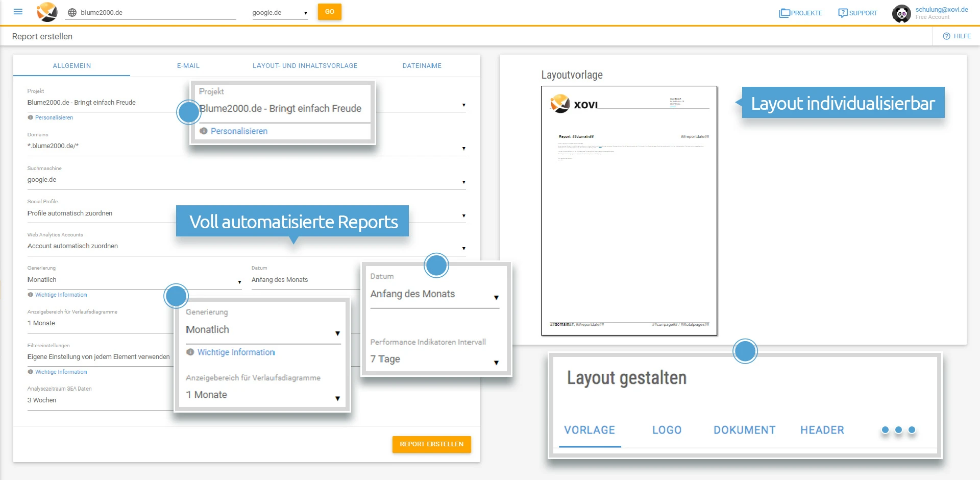This screenshot has height=480, width=980.
Task: Click the info icon next to Personalisieren
Action: 30,117
